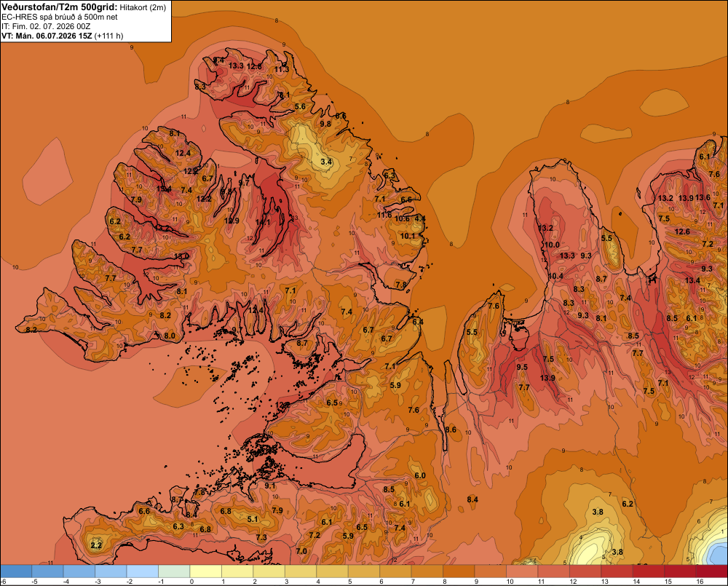Click the 9.5 temperature label
728x586 pixels.
click(x=522, y=367)
